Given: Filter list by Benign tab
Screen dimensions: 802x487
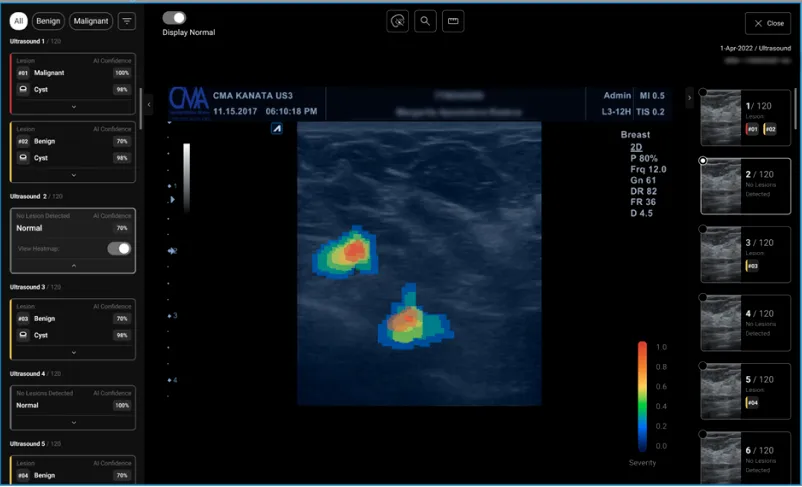Looking at the screenshot, I should pyautogui.click(x=48, y=20).
